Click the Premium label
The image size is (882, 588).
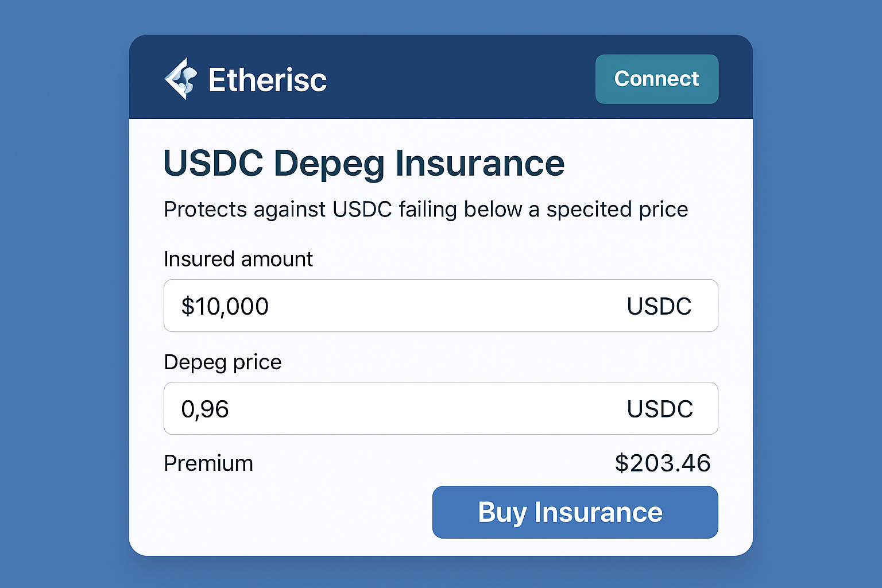[x=208, y=463]
